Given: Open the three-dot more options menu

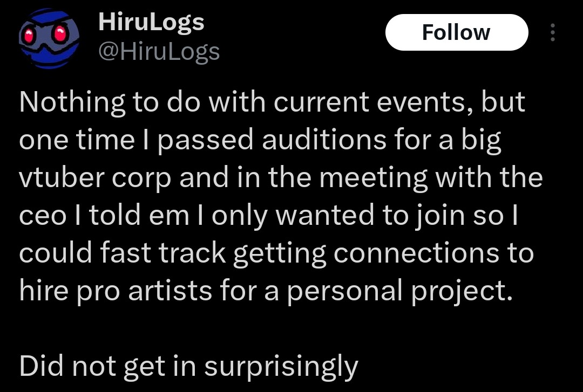Looking at the screenshot, I should pyautogui.click(x=552, y=33).
